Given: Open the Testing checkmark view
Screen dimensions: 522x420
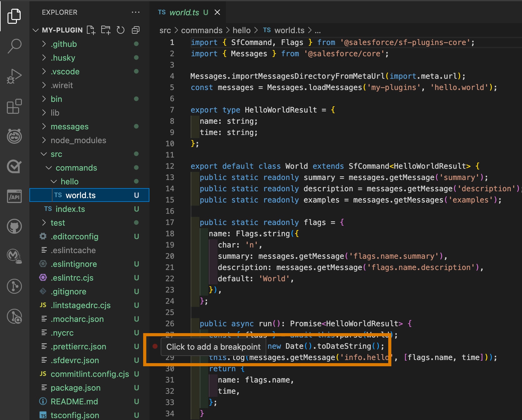Looking at the screenshot, I should click(14, 166).
